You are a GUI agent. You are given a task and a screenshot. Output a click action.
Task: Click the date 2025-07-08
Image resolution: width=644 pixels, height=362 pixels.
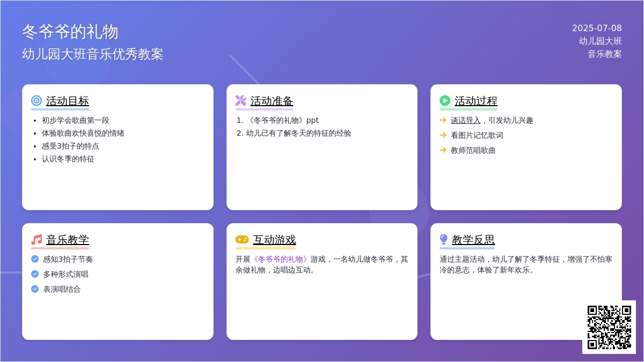[597, 28]
